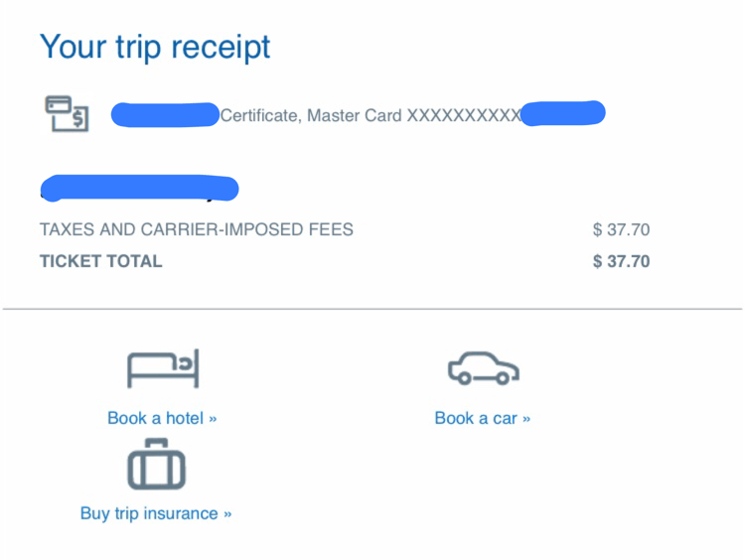Select the Taxes and Carrier-Imposed Fees label
This screenshot has width=745, height=560.
pyautogui.click(x=197, y=229)
